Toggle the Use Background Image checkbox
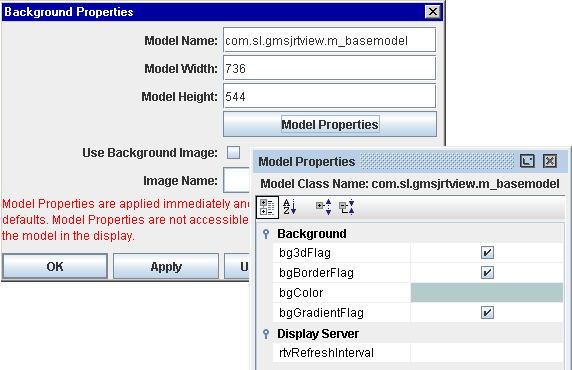Screen dimensions: 572x370 pos(233,153)
